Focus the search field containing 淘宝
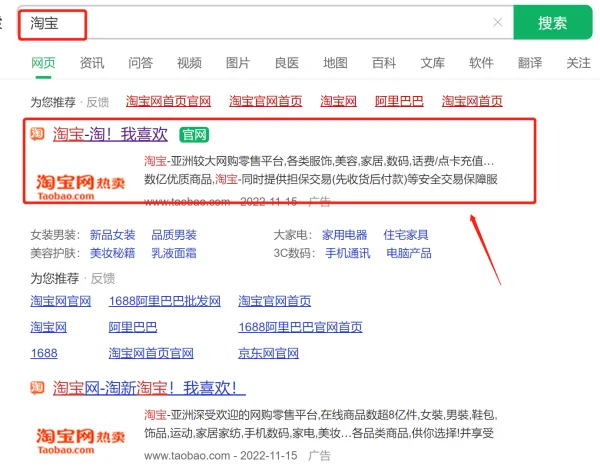 [x=265, y=23]
